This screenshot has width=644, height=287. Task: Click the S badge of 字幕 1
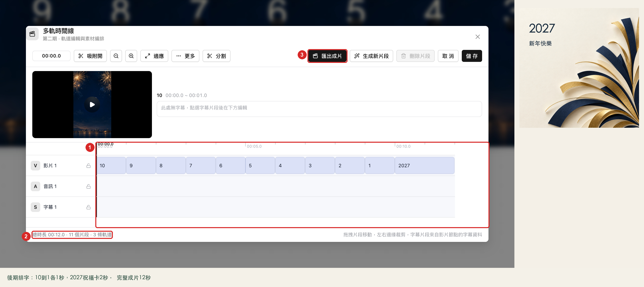(x=35, y=207)
